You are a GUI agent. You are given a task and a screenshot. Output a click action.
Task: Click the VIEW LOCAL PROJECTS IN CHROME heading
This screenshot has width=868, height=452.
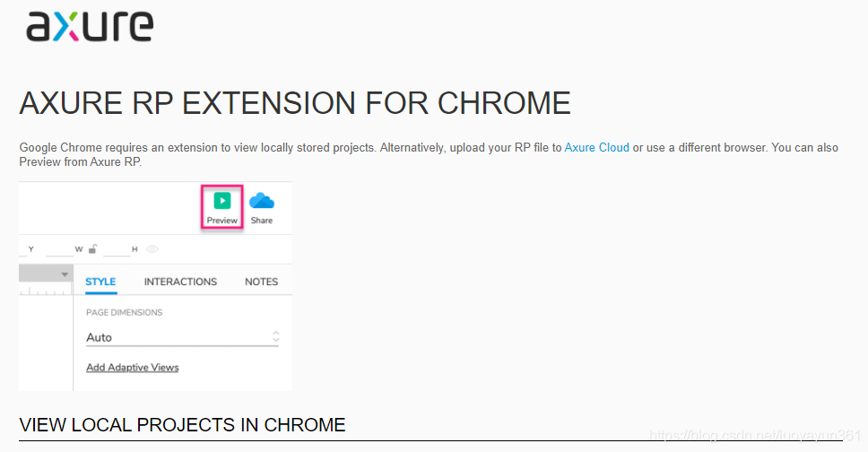click(x=182, y=425)
